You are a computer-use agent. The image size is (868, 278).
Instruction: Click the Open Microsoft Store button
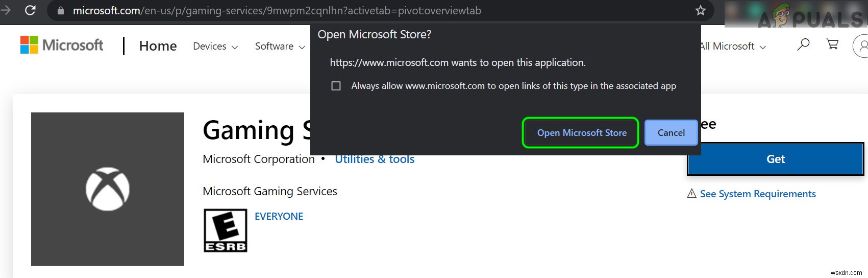tap(581, 133)
